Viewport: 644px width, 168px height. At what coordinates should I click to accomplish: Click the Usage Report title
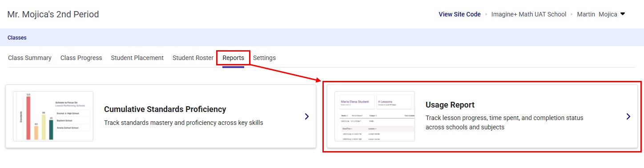(x=450, y=105)
